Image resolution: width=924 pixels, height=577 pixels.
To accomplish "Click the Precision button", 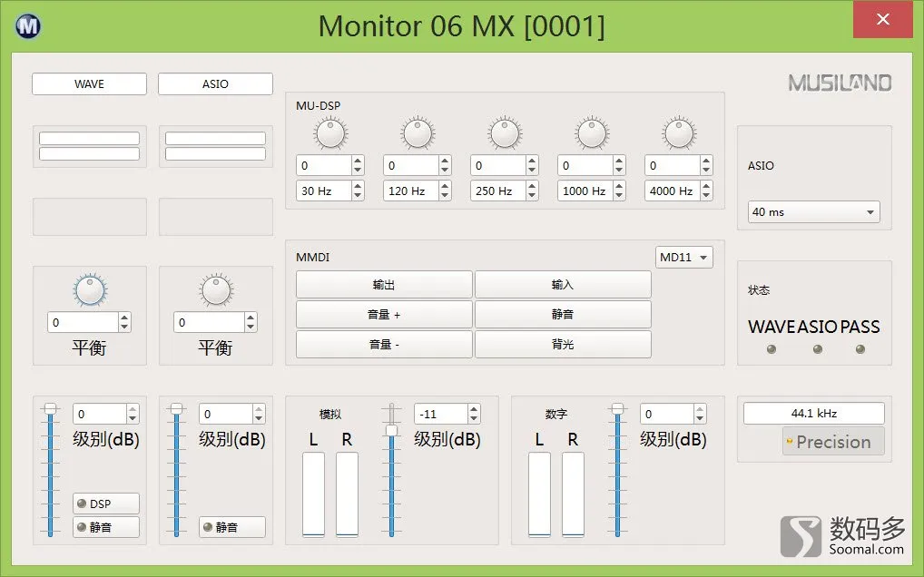I will [833, 442].
